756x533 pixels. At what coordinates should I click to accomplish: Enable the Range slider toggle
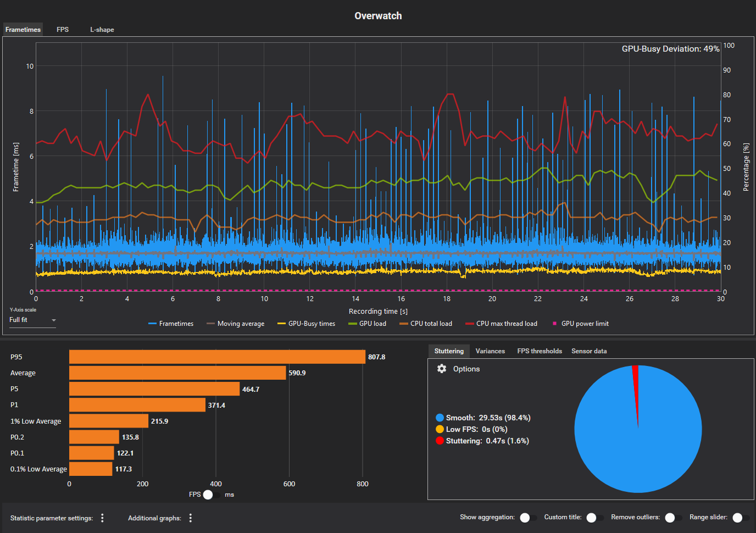(741, 518)
